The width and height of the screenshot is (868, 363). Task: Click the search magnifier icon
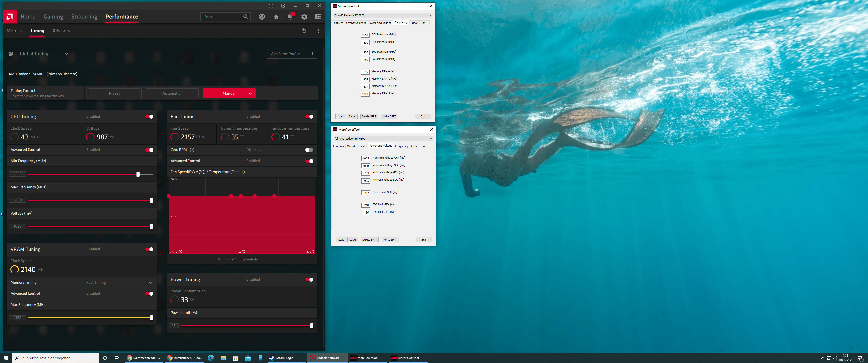pyautogui.click(x=246, y=16)
